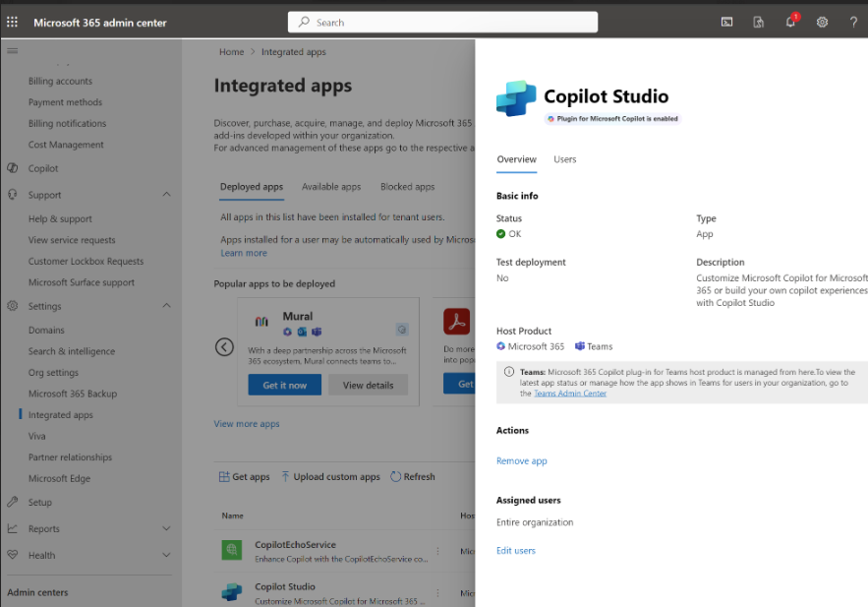Click the Adobe Acrobat app icon
This screenshot has width=868, height=607.
pos(457,322)
